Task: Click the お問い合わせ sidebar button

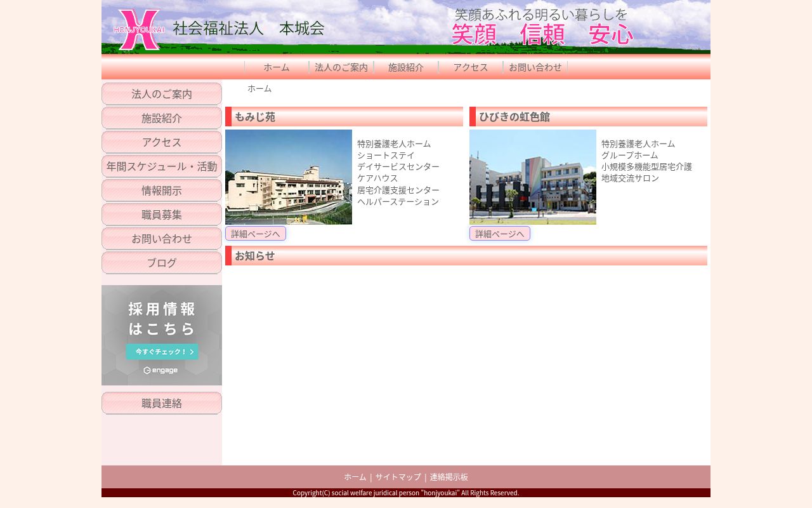Action: pyautogui.click(x=162, y=239)
